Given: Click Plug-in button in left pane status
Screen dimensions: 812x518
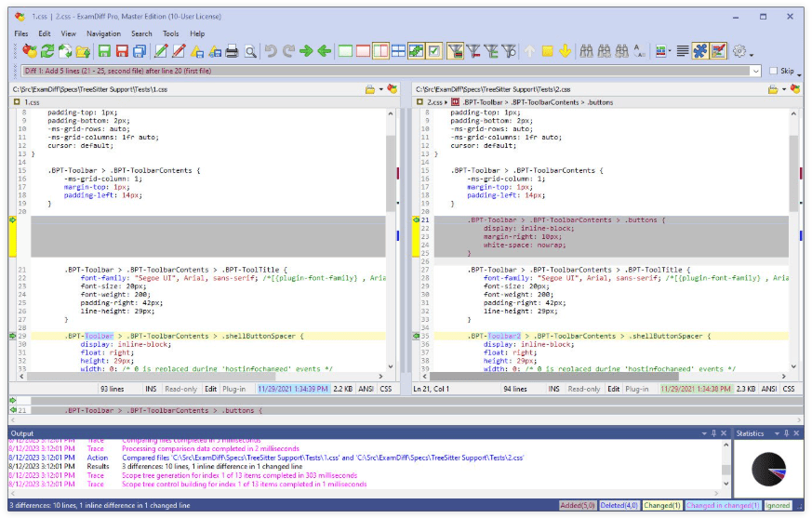Looking at the screenshot, I should point(234,389).
